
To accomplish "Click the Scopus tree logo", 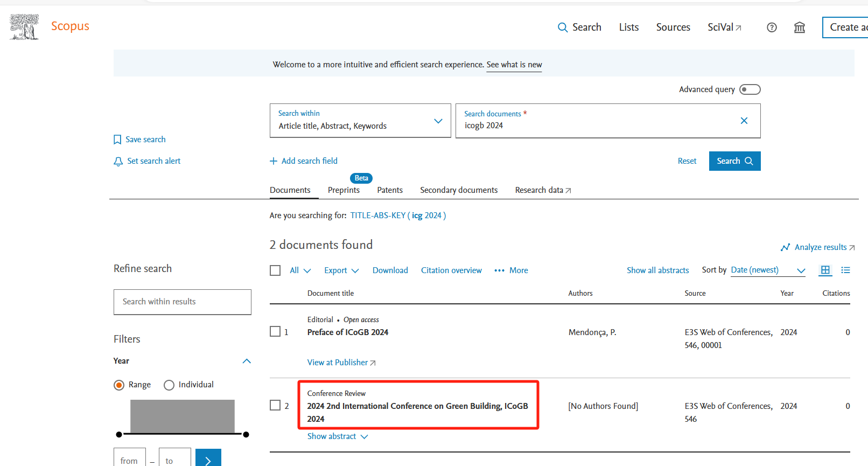I will [x=24, y=27].
